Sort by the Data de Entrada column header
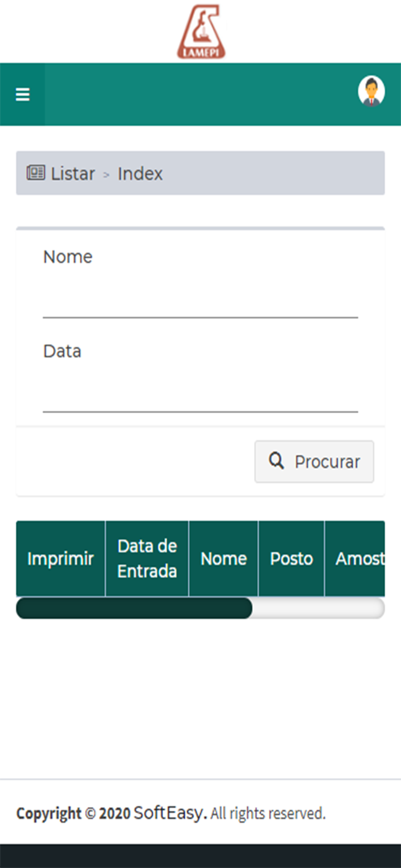This screenshot has width=401, height=868. 147,559
